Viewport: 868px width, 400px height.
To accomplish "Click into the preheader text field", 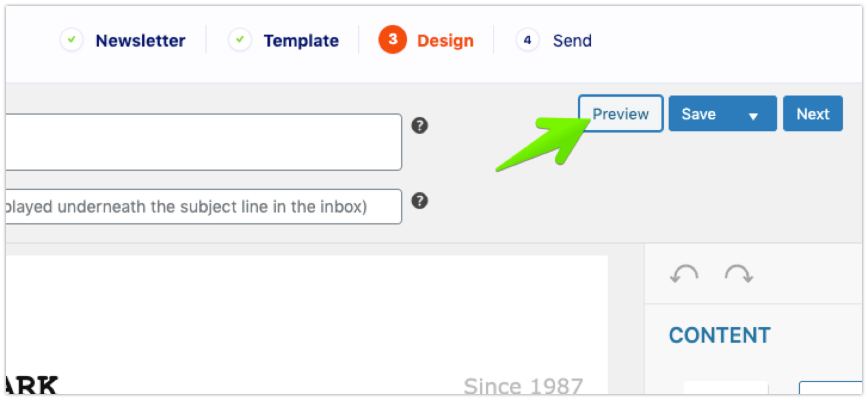I will pyautogui.click(x=203, y=207).
